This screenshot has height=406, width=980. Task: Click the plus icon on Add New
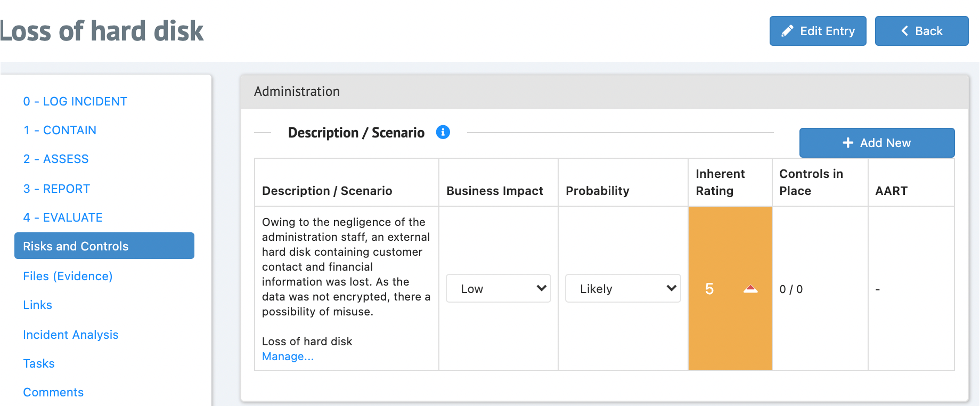coord(848,143)
